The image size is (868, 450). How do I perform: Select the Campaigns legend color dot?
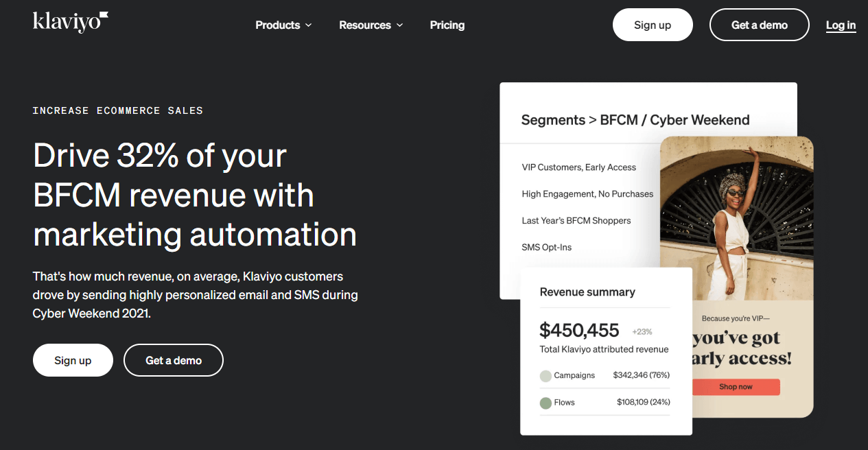pos(546,375)
